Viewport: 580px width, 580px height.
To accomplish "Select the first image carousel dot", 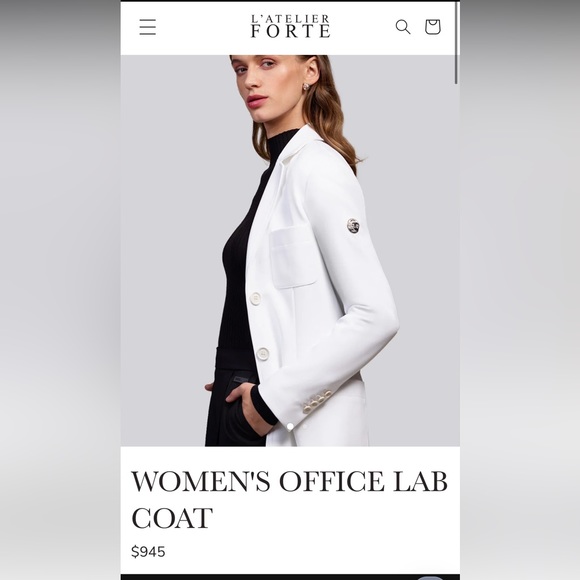I will point(290,426).
